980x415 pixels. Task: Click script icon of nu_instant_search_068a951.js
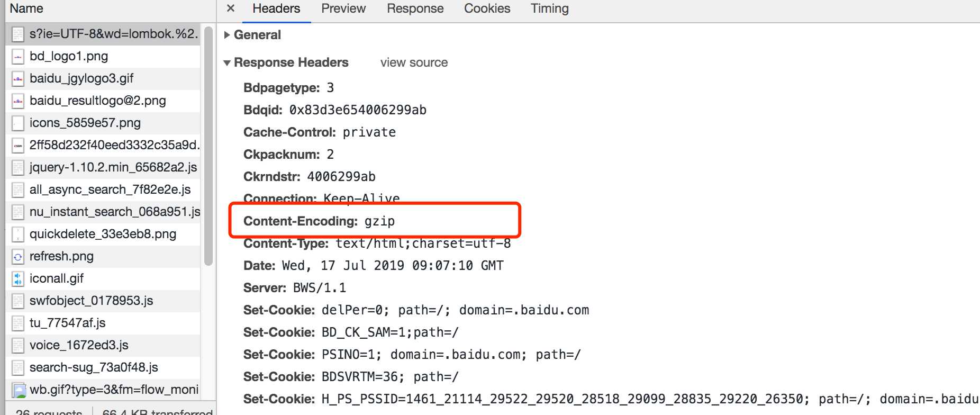pyautogui.click(x=18, y=212)
